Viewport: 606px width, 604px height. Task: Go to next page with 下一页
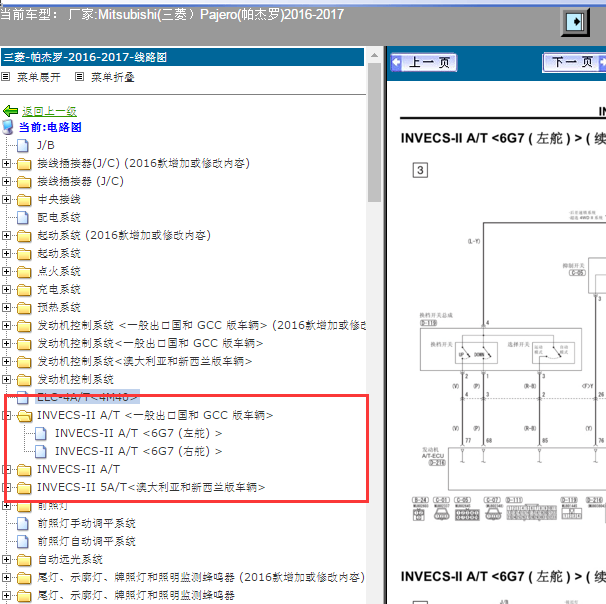pos(575,62)
